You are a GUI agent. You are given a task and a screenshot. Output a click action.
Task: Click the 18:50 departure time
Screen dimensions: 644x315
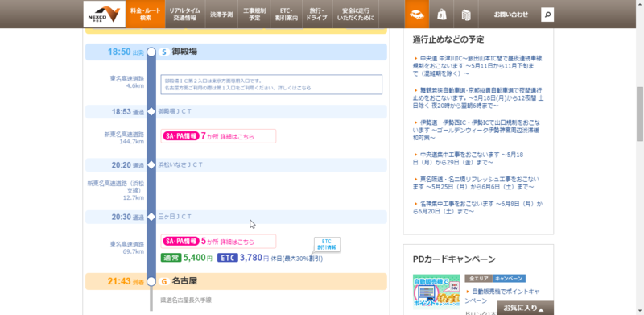119,52
